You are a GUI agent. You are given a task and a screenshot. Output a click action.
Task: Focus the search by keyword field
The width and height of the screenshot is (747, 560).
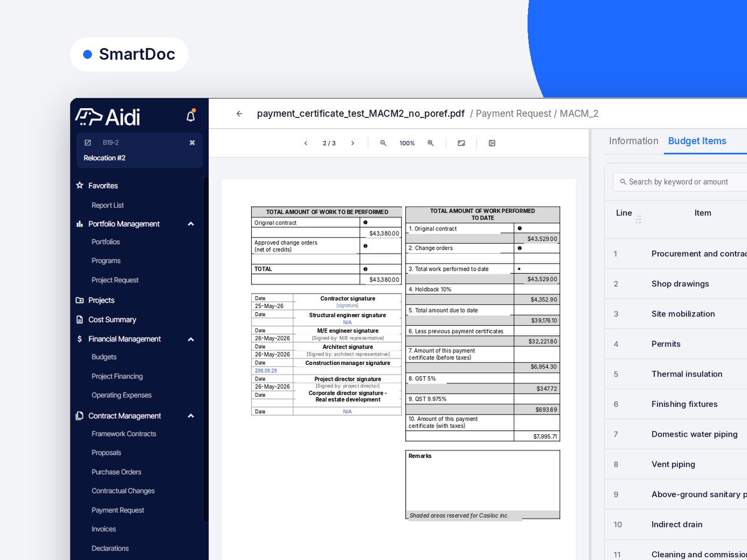[x=680, y=182]
